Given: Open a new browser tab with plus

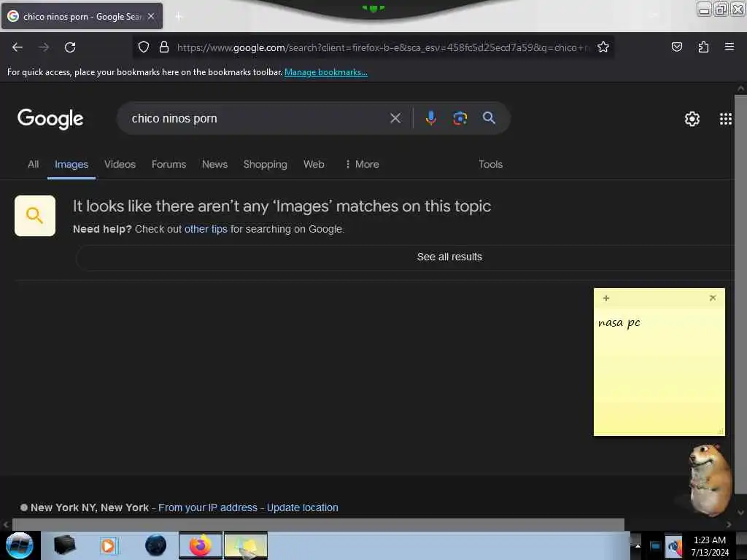Looking at the screenshot, I should (x=179, y=16).
